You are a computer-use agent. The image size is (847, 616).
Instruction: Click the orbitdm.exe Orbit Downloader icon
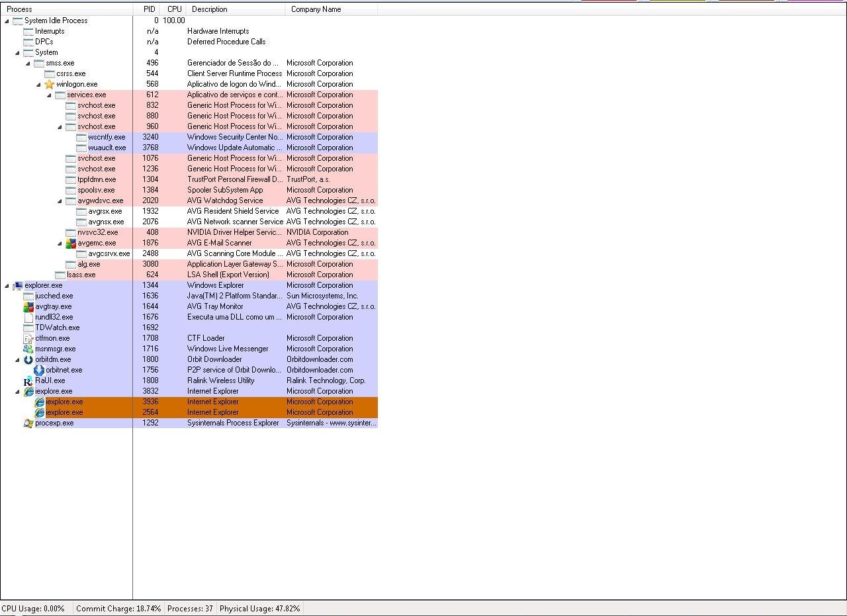point(28,359)
